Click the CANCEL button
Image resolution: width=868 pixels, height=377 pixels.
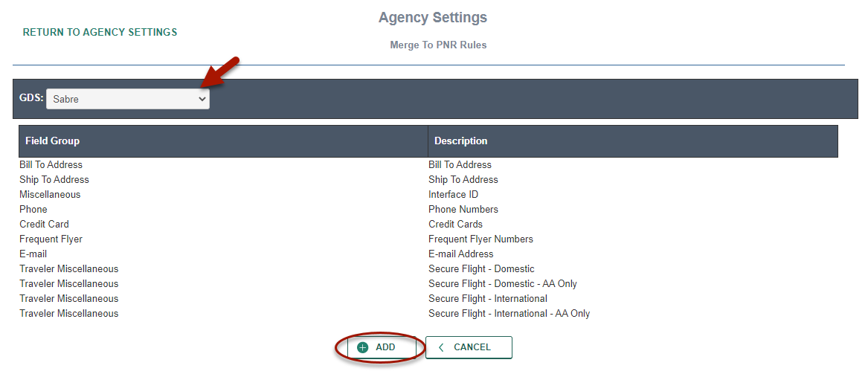click(x=469, y=348)
